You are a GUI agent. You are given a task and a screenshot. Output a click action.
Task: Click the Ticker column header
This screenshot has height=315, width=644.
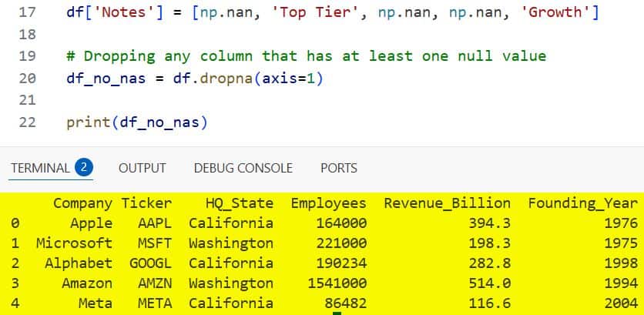point(146,203)
